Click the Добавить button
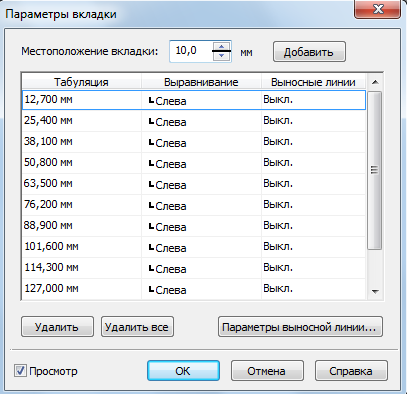The image size is (407, 394). 309,52
